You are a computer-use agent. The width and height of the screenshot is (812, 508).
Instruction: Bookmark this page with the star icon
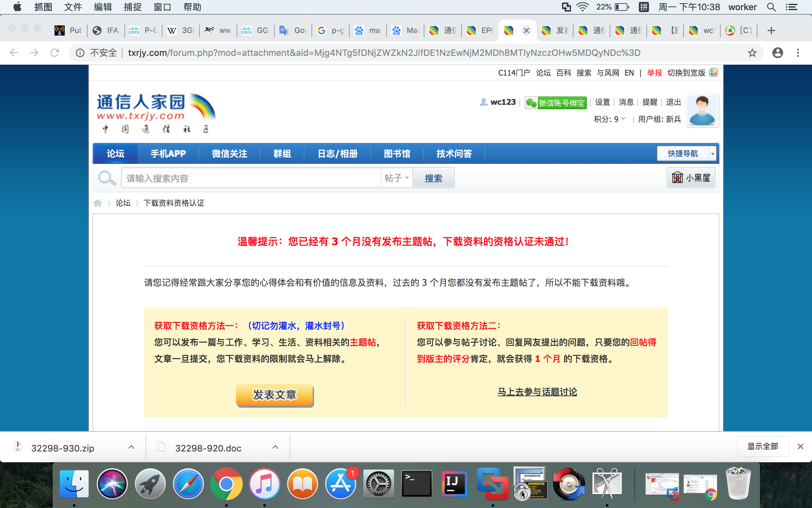[x=752, y=53]
